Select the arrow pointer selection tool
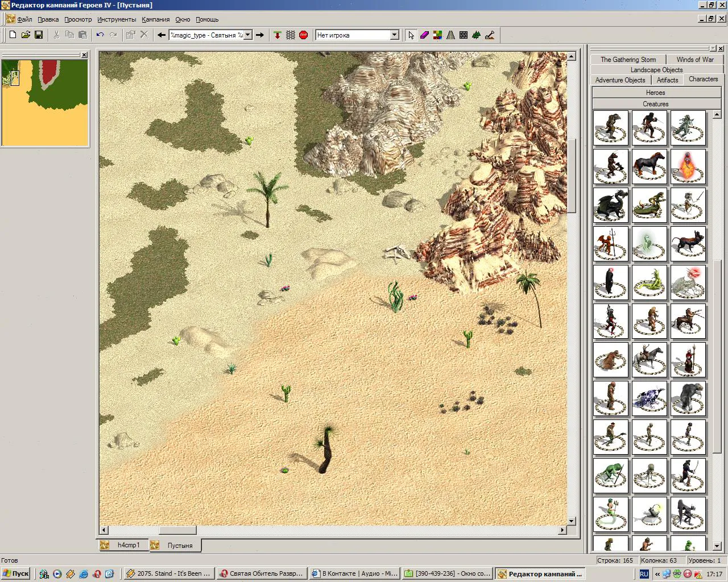 [x=411, y=35]
